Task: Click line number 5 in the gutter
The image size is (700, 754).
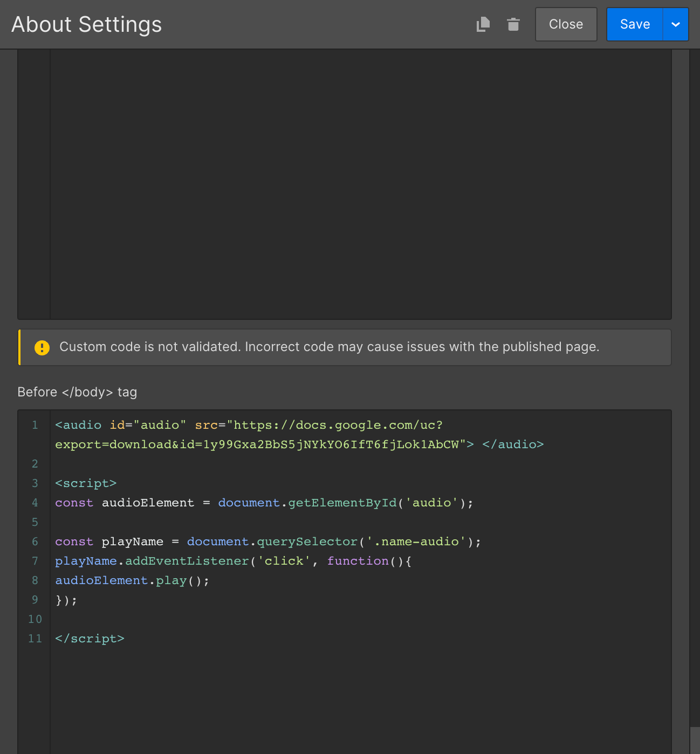Action: 35,522
